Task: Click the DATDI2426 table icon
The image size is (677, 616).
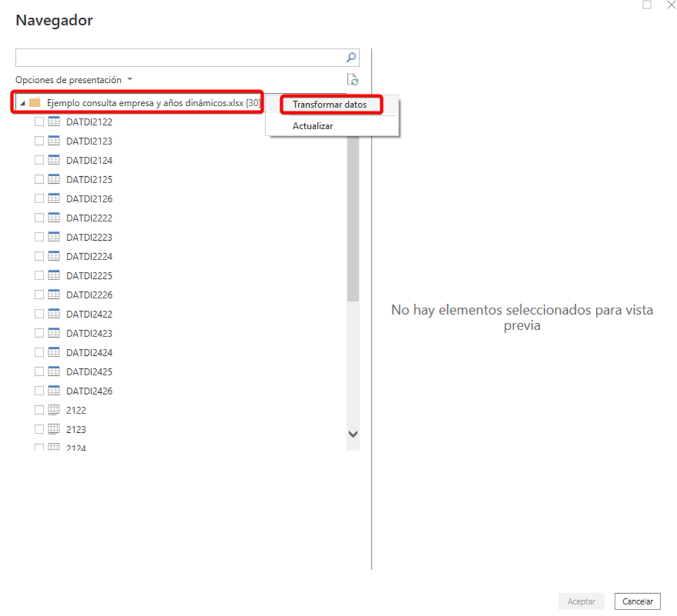Action: [54, 391]
